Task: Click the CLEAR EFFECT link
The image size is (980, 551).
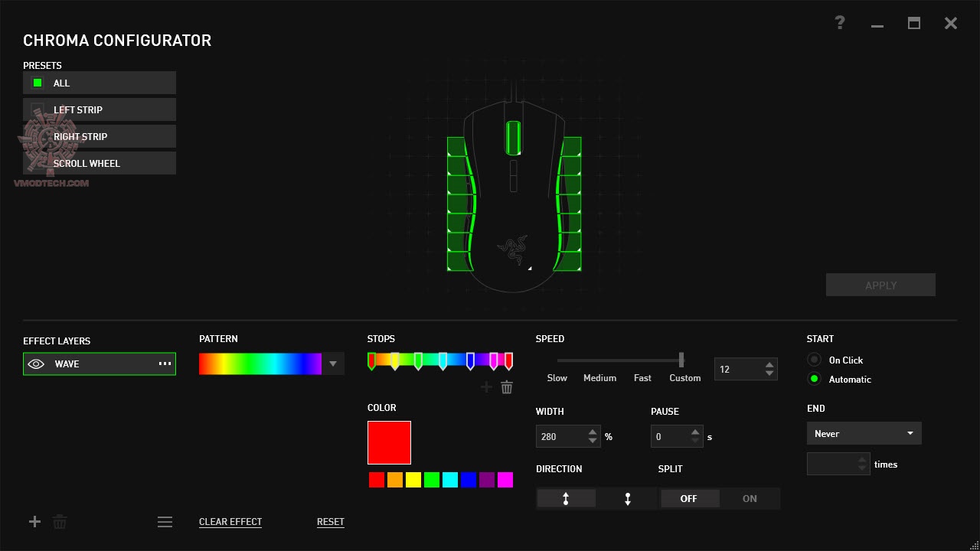Action: (x=230, y=522)
